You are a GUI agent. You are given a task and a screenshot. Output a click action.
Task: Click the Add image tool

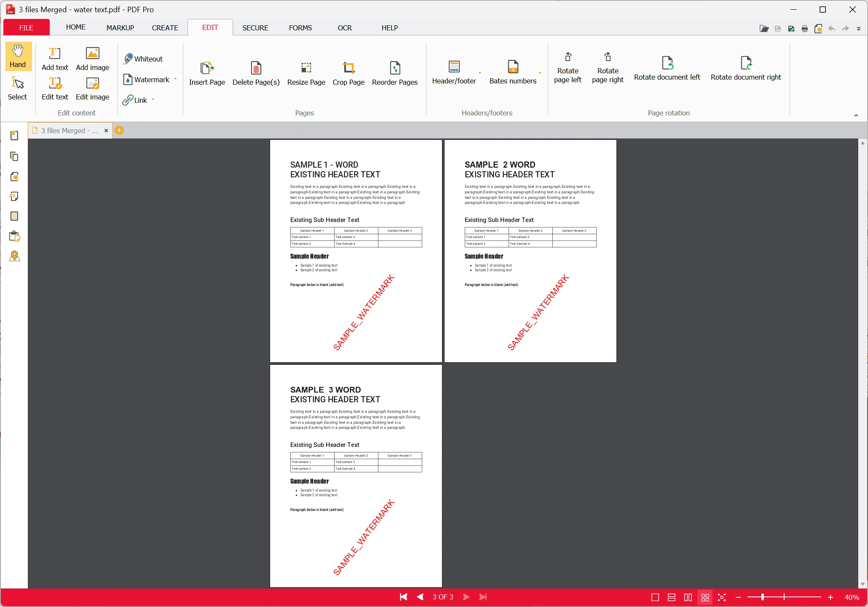pyautogui.click(x=93, y=59)
